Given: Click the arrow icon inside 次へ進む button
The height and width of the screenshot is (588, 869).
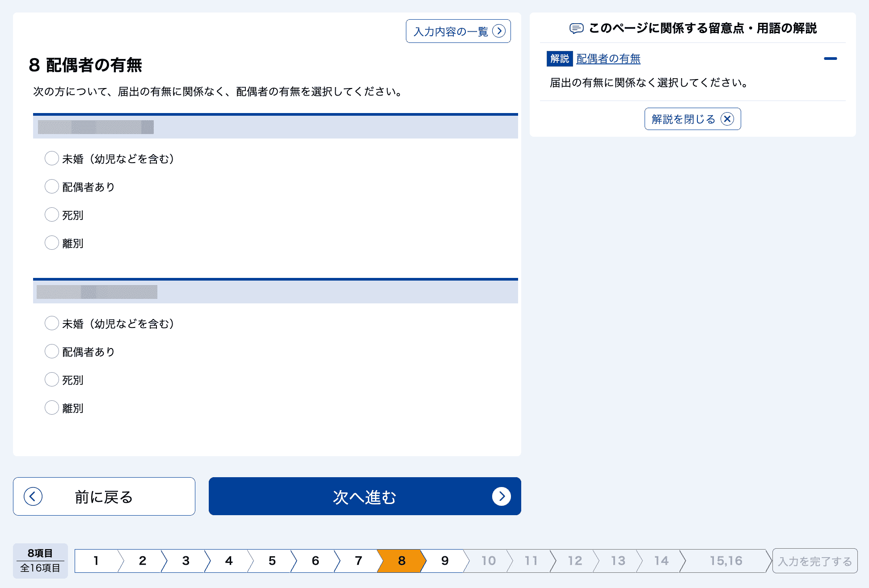Looking at the screenshot, I should (502, 496).
